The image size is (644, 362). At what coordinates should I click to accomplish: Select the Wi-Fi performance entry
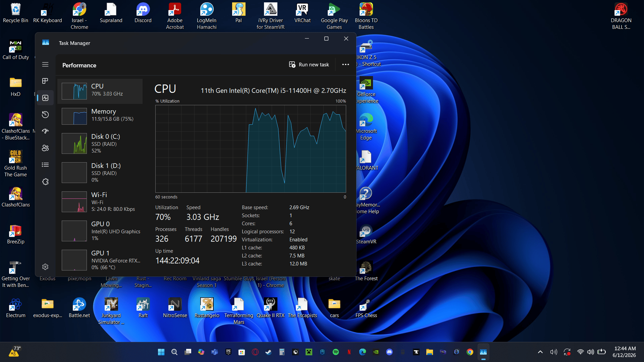100,201
